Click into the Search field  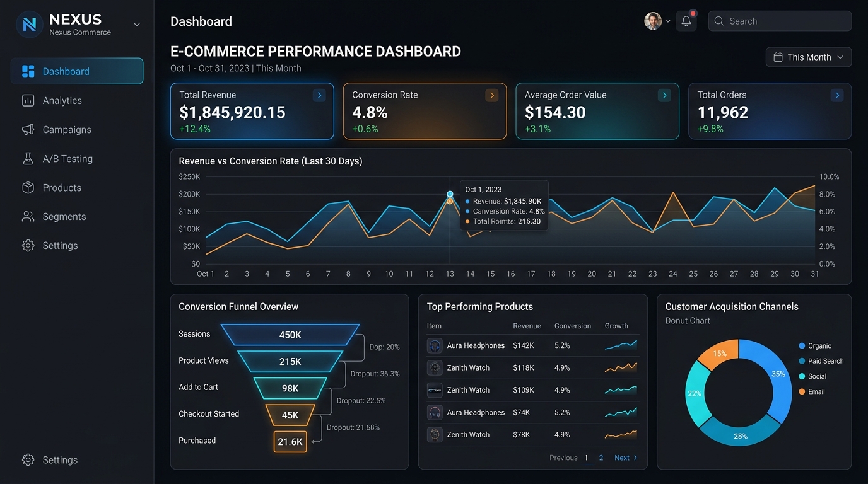[x=780, y=21]
